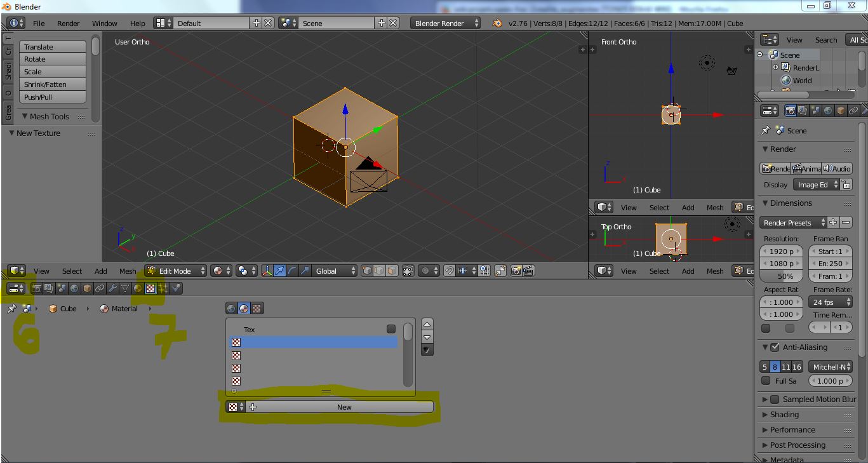Expand the Shading panel
Image resolution: width=868 pixels, height=463 pixels.
tap(784, 415)
